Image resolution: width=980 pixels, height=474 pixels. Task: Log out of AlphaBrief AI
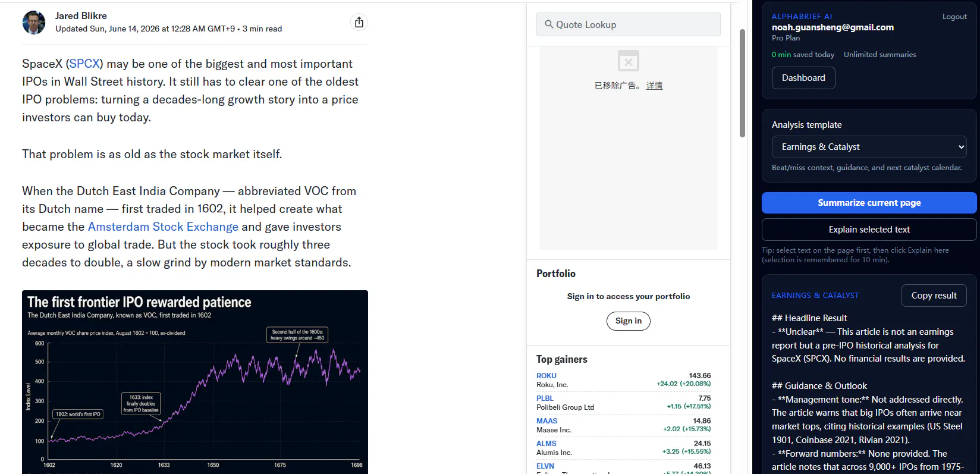[954, 17]
